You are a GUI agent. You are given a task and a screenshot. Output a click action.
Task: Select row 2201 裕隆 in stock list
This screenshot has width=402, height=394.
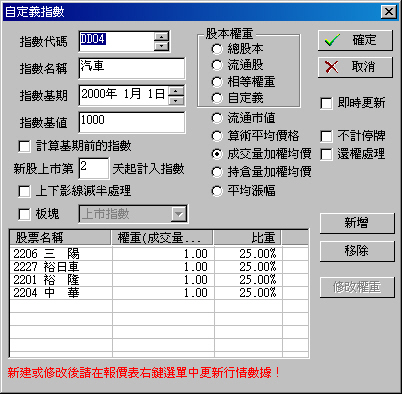(159, 280)
